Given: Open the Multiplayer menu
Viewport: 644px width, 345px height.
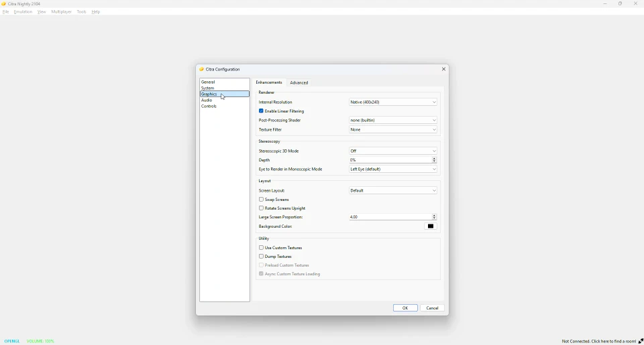Looking at the screenshot, I should pyautogui.click(x=62, y=12).
